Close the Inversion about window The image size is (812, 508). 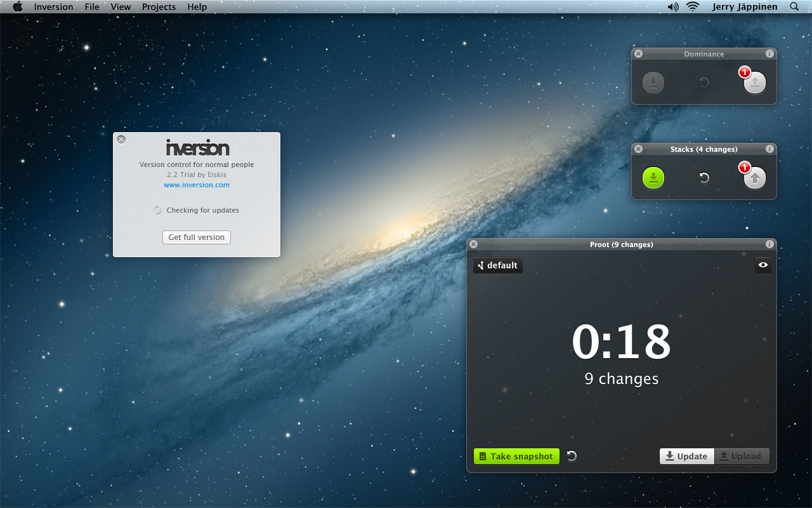(121, 140)
